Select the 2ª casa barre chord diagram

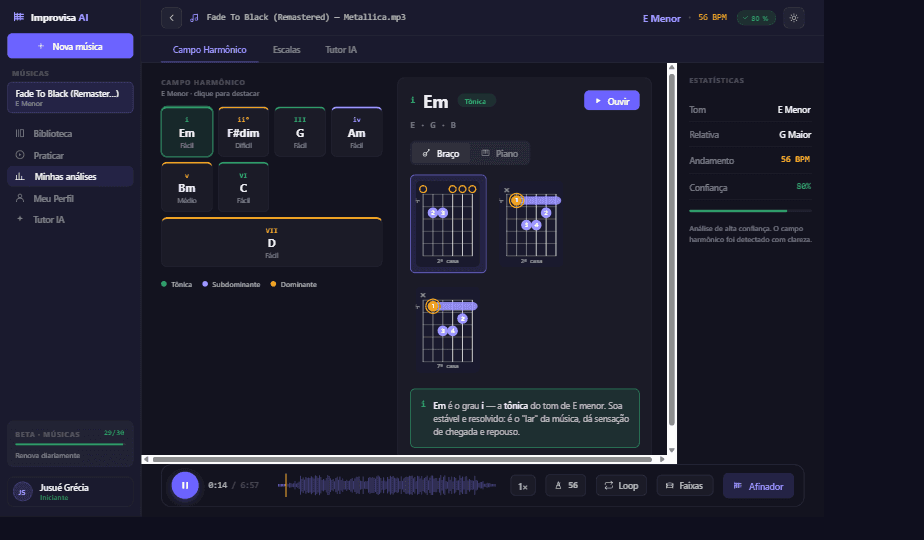530,223
